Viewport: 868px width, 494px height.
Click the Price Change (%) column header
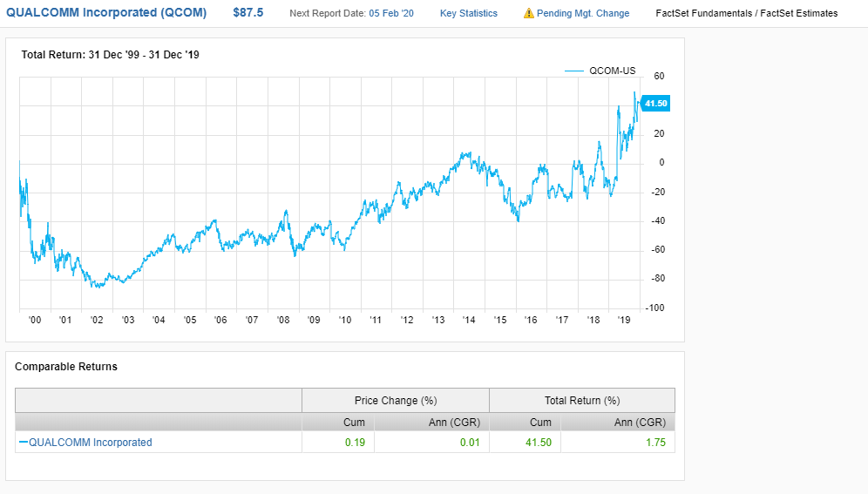pyautogui.click(x=396, y=401)
